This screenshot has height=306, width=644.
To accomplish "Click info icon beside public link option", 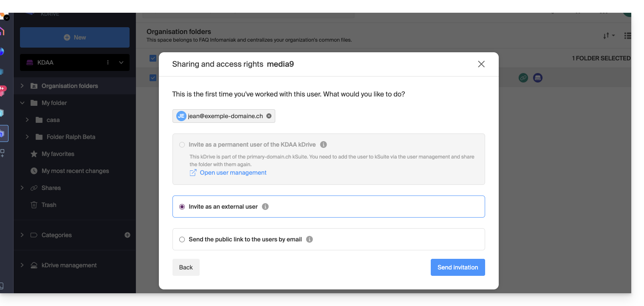I will [309, 239].
